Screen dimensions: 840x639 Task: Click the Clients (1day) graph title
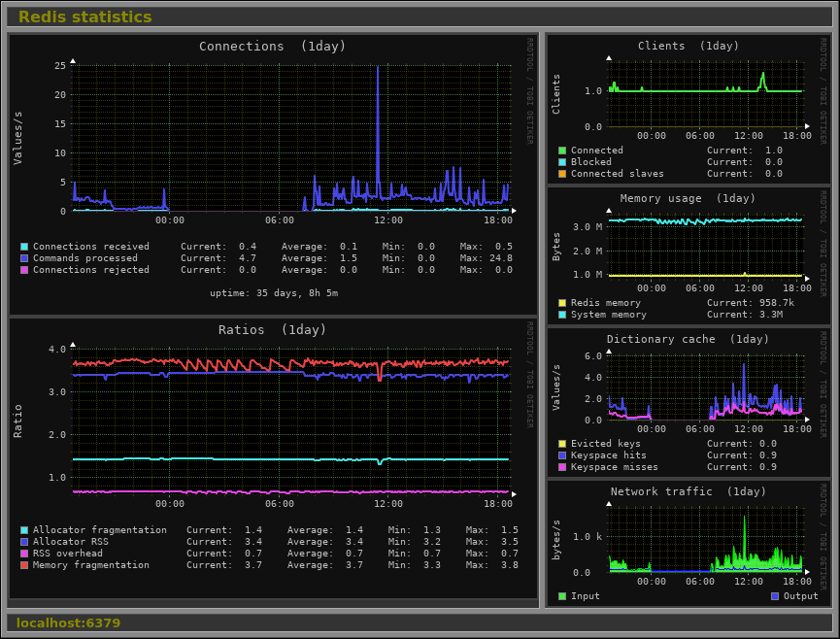click(x=688, y=46)
